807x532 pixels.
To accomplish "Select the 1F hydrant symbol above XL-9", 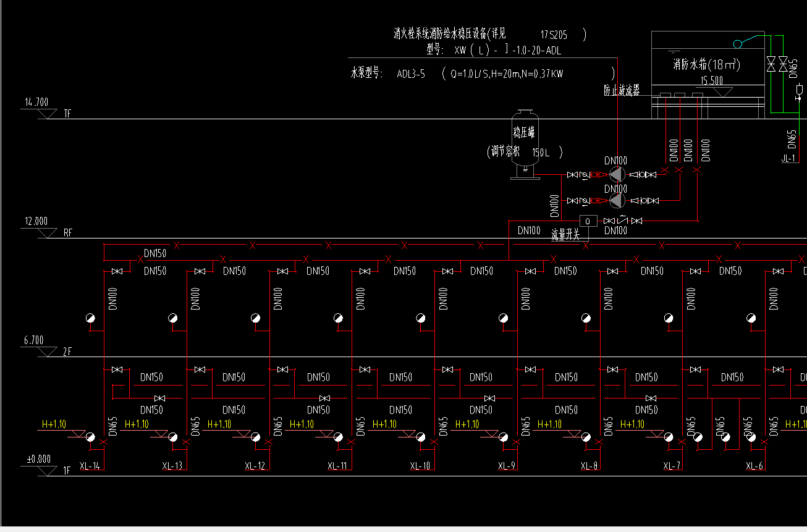I will tap(504, 437).
